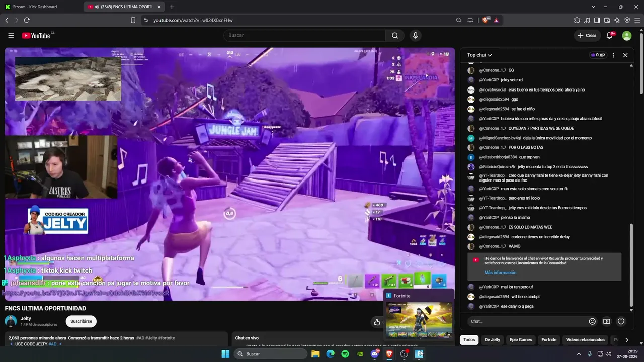Close the live chat panel
Viewport: 644px width, 362px height.
pos(625,55)
